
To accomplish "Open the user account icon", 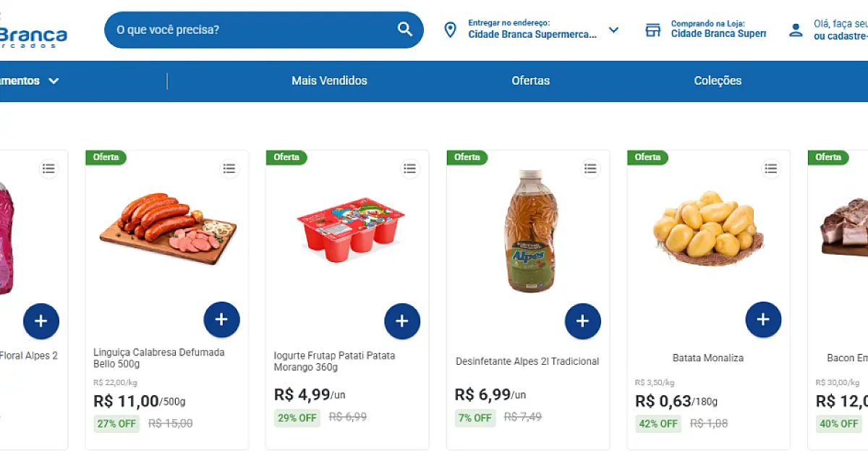I will tap(796, 29).
